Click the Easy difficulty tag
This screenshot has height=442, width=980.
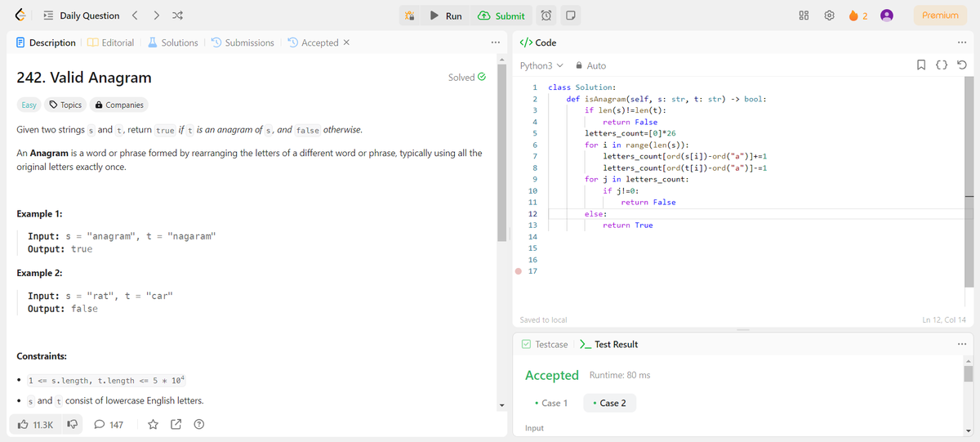coord(29,105)
